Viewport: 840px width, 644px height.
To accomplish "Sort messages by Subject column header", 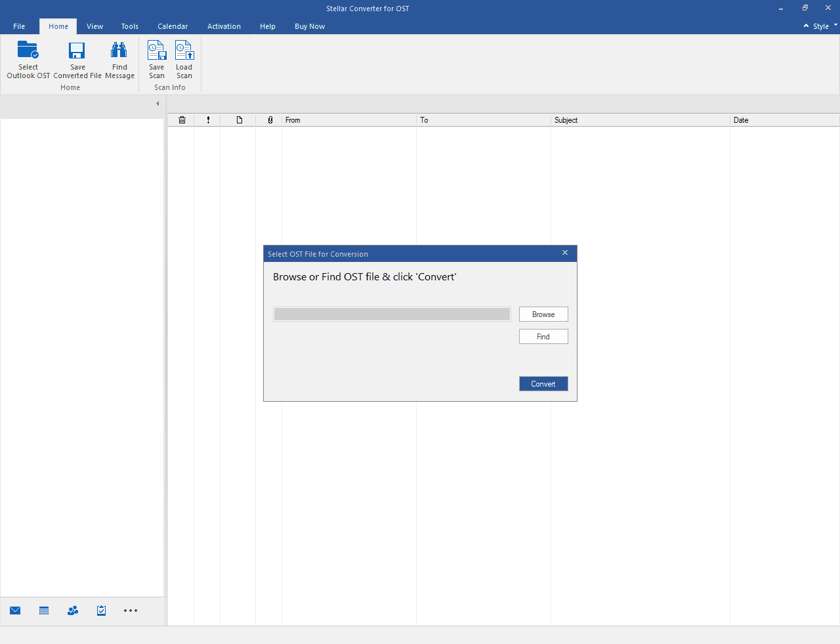I will click(640, 120).
